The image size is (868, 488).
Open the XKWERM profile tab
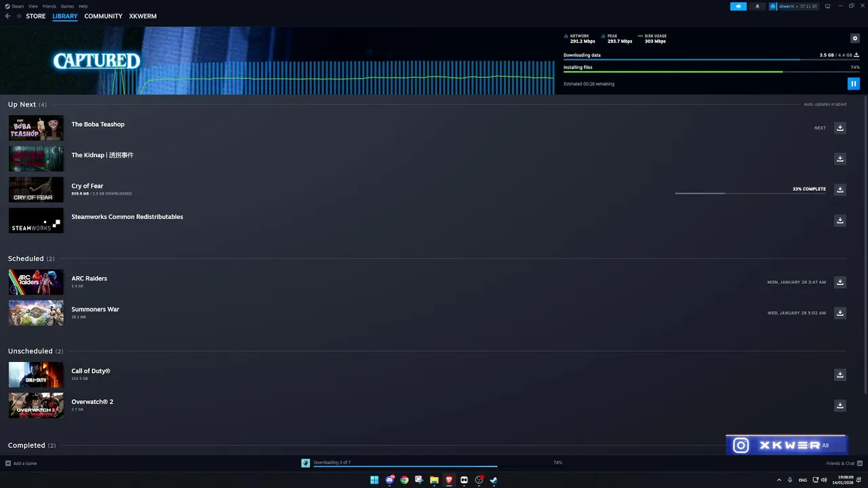142,16
